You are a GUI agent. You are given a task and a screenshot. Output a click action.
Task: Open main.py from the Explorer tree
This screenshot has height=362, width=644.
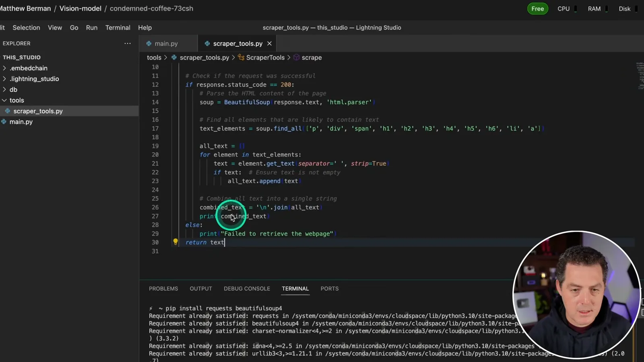point(21,121)
